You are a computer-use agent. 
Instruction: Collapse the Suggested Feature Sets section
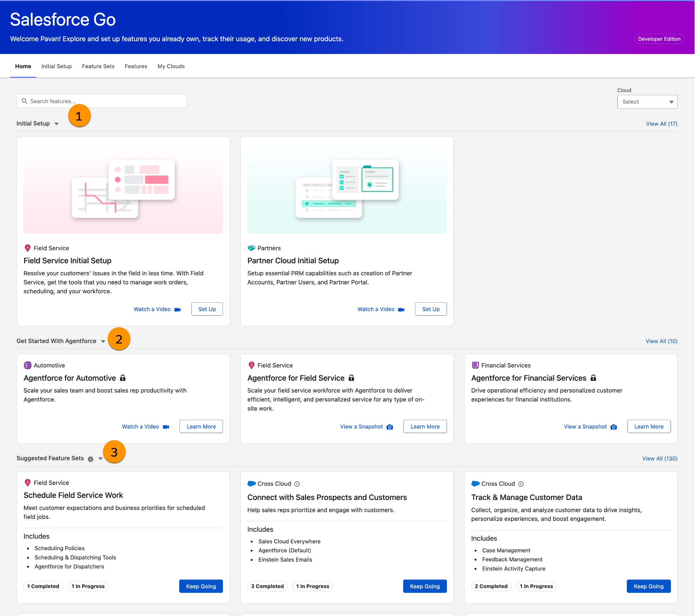pos(100,459)
